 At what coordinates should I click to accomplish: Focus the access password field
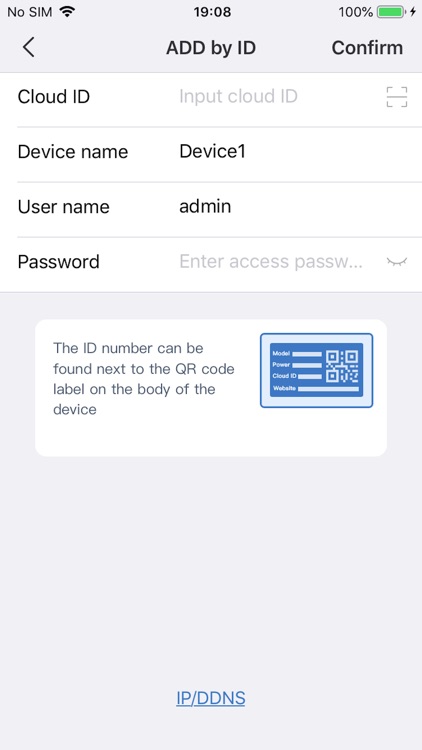pyautogui.click(x=271, y=262)
